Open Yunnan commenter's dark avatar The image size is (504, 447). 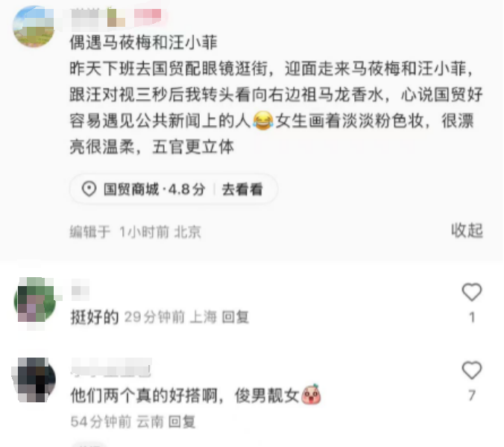coord(35,379)
